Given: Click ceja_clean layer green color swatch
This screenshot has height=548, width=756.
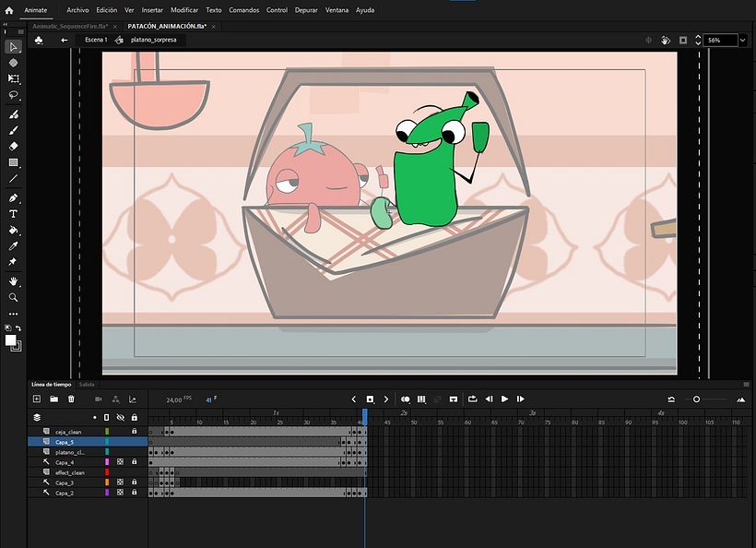Looking at the screenshot, I should (x=107, y=431).
